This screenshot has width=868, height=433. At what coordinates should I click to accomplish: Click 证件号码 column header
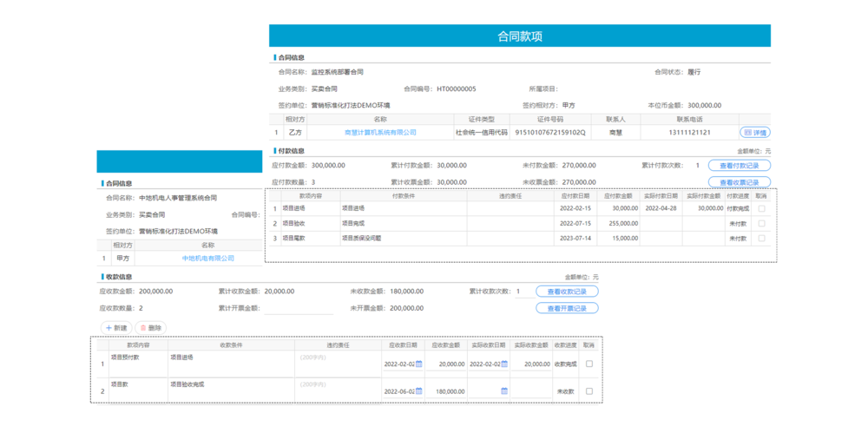pos(549,119)
